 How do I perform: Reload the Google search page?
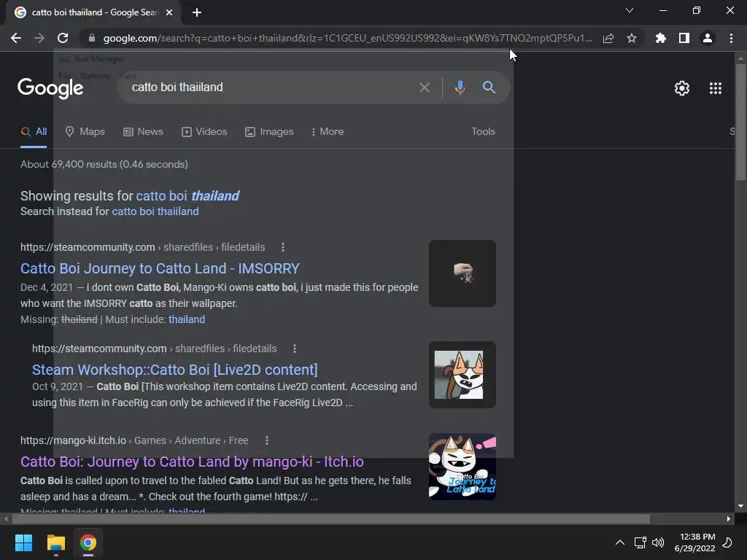63,38
